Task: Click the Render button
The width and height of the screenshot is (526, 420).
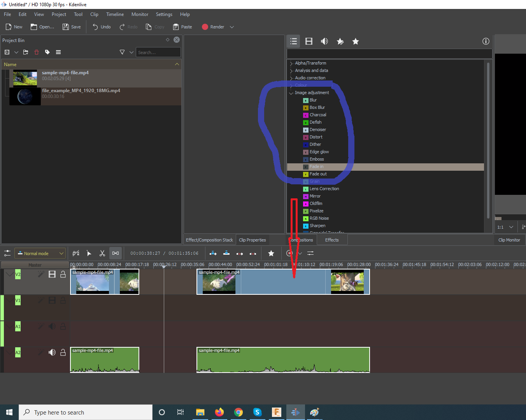Action: 213,27
